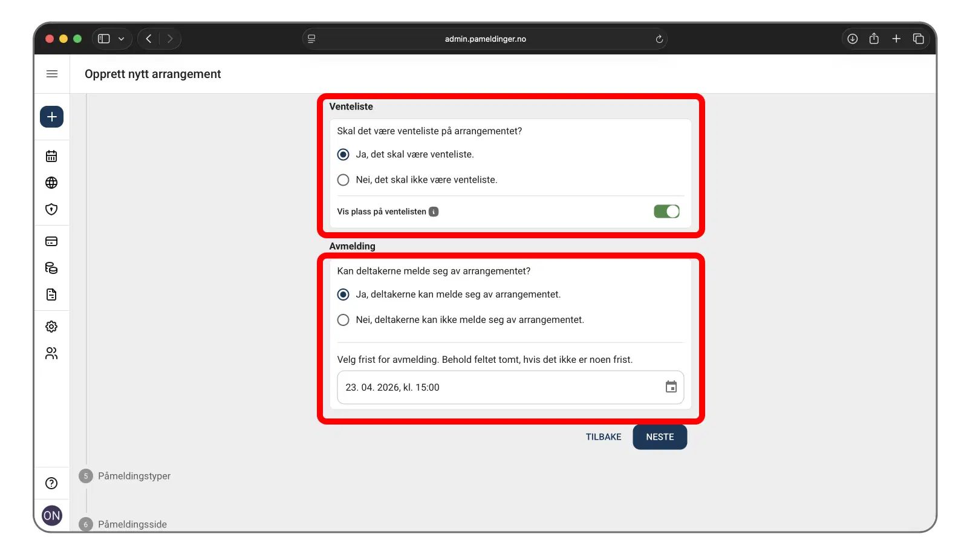Open the globe icon in the sidebar
This screenshot has height=560, width=970.
51,182
